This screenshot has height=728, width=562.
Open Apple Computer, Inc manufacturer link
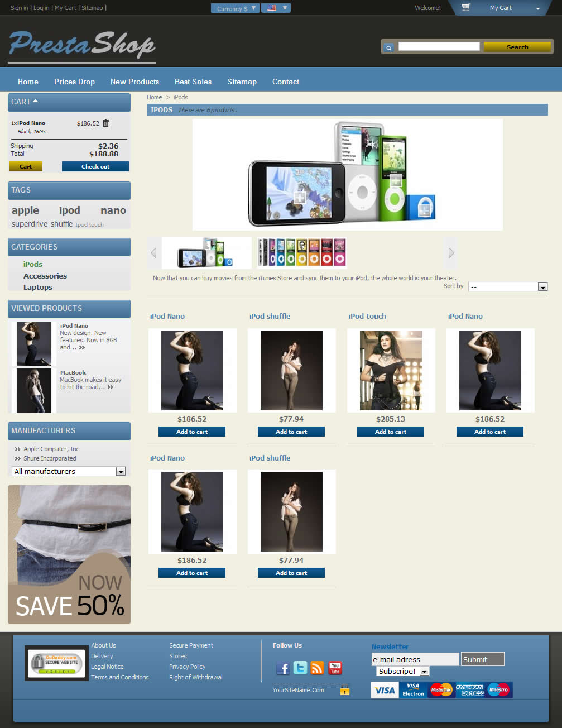(x=51, y=449)
